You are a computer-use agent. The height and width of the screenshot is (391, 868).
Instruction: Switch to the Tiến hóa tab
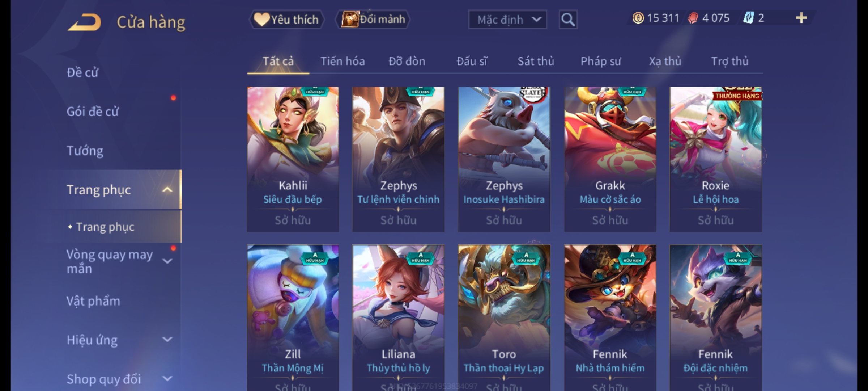[x=342, y=61]
